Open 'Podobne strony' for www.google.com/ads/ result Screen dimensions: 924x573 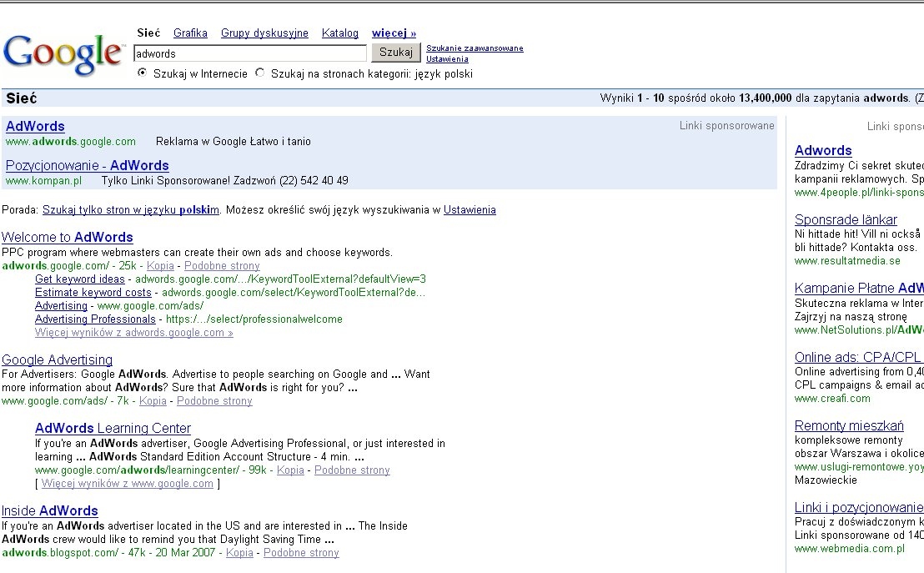click(x=214, y=401)
